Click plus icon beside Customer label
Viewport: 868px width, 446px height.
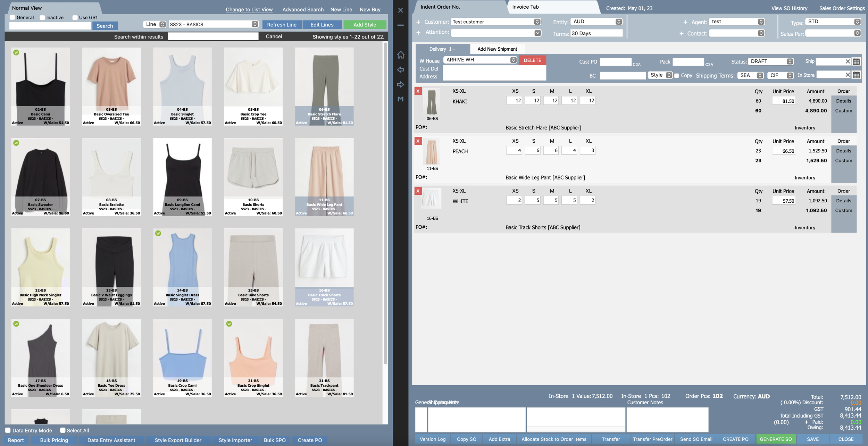[x=418, y=22]
